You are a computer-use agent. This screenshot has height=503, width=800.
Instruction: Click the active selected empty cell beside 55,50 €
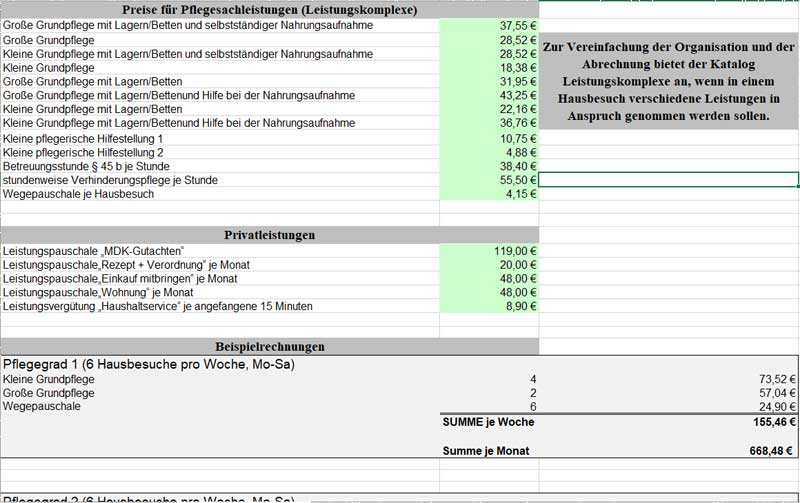click(668, 180)
